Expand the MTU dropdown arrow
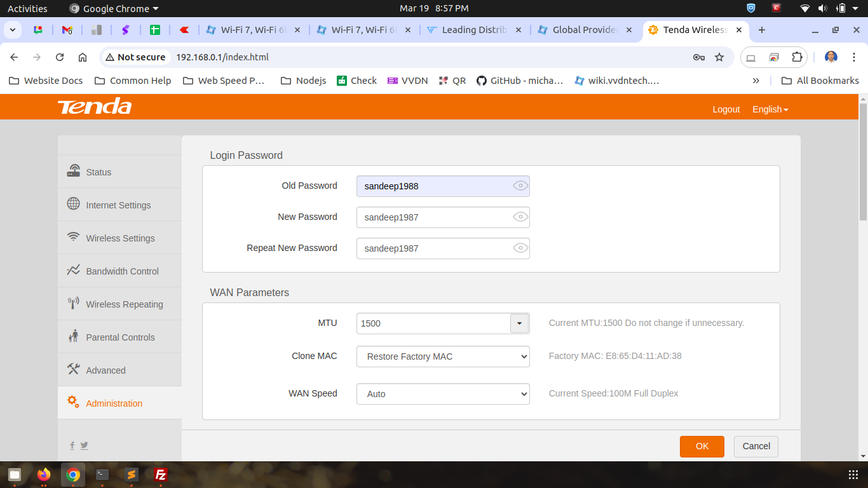 tap(519, 323)
